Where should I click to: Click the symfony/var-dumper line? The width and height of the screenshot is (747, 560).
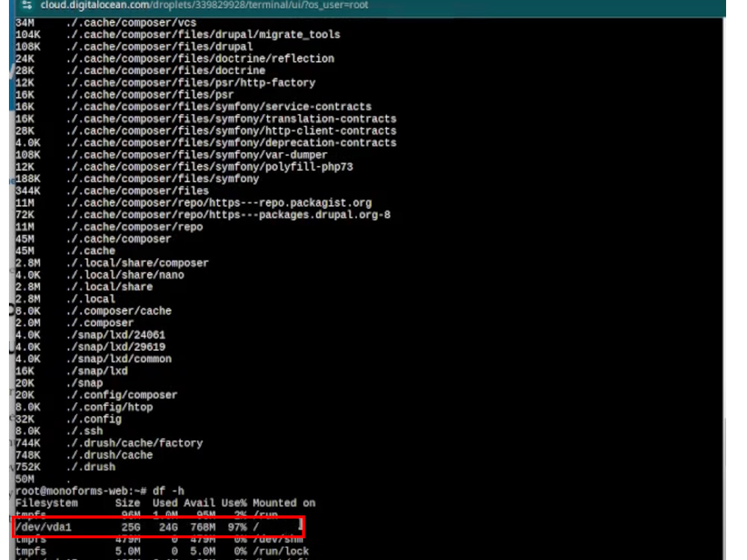[172, 155]
